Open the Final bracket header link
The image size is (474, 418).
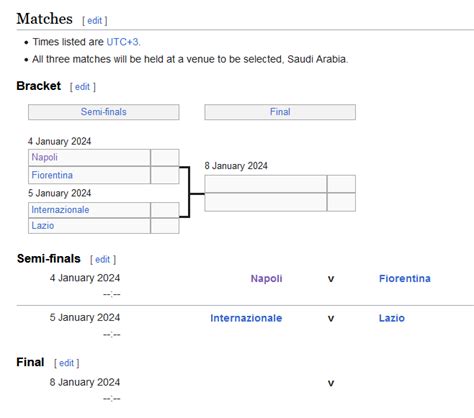coord(280,112)
